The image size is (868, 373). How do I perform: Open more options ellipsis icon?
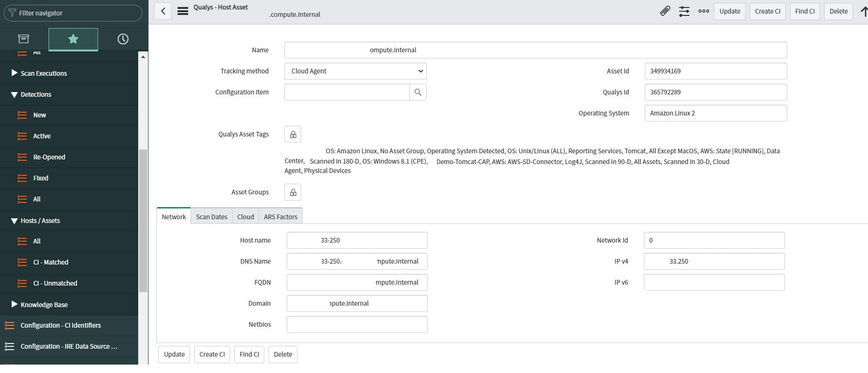coord(704,11)
